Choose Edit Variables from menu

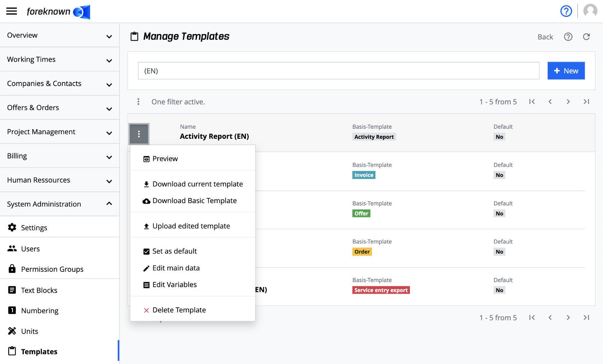click(174, 285)
